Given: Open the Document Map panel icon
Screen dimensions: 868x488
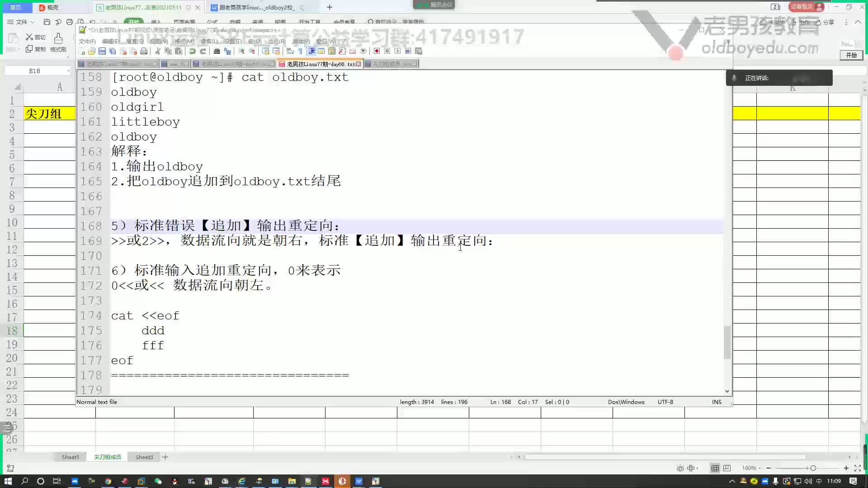Looking at the screenshot, I should 331,51.
